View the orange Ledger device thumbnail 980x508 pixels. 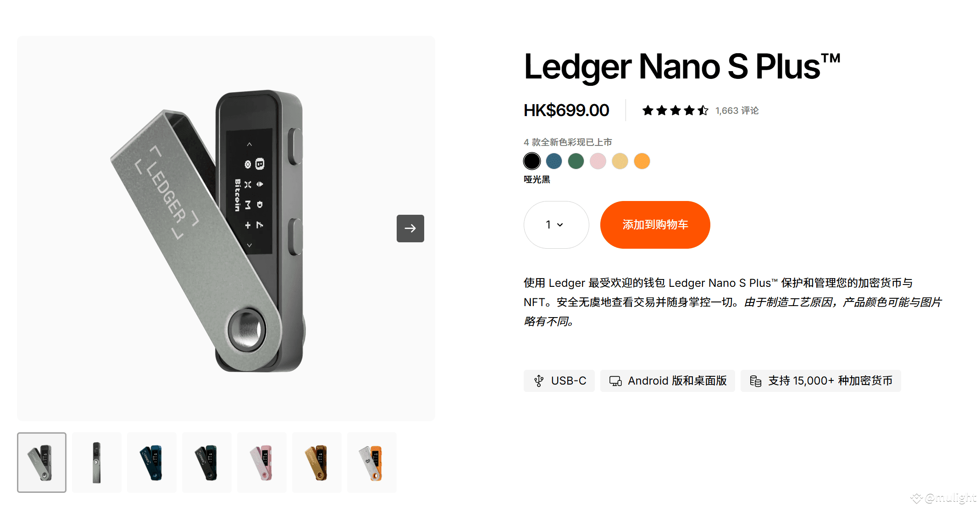click(x=372, y=462)
